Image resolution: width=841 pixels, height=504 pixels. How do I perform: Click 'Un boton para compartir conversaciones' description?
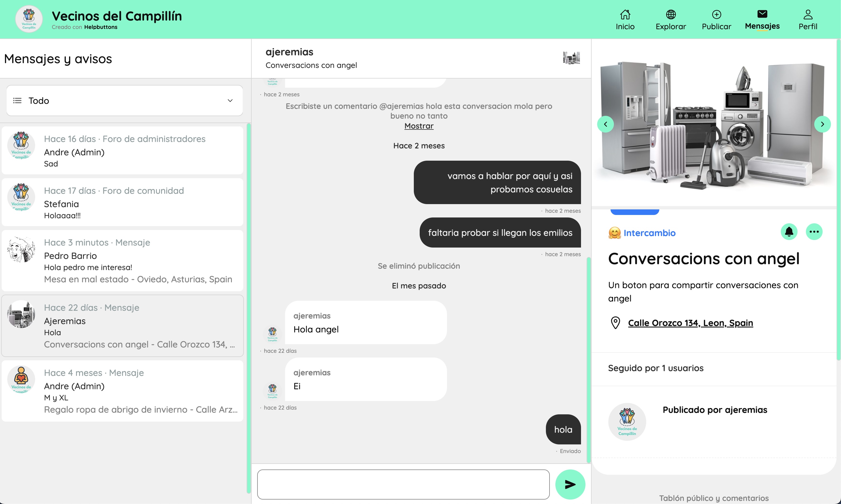click(703, 292)
